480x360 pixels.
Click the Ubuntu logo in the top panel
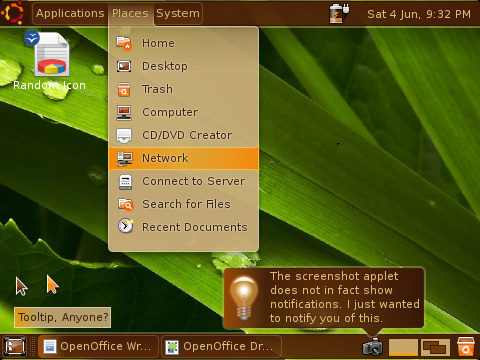[12, 13]
